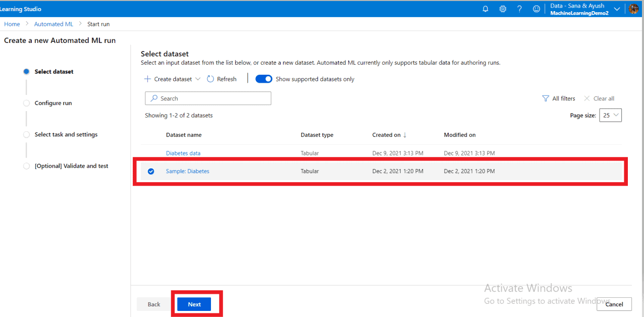Viewport: 644px width, 317px height.
Task: Click the Cancel button
Action: pos(614,304)
